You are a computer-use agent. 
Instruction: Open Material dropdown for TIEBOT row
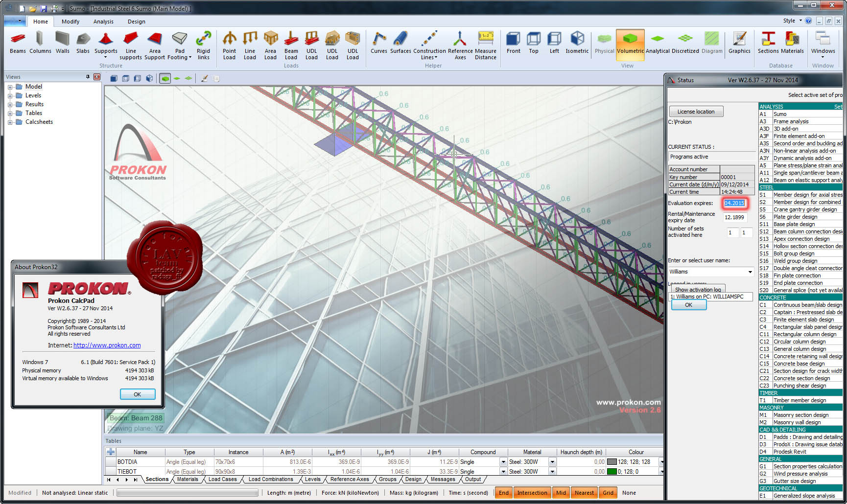(552, 472)
